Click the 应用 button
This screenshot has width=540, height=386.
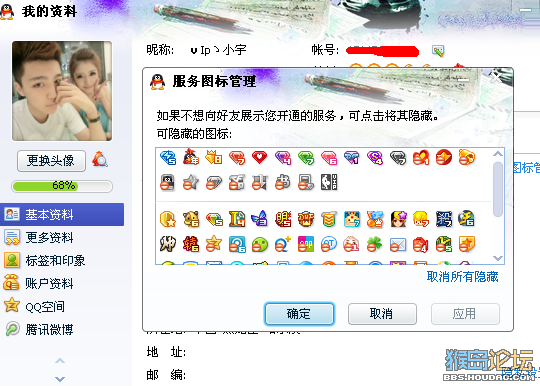[465, 314]
